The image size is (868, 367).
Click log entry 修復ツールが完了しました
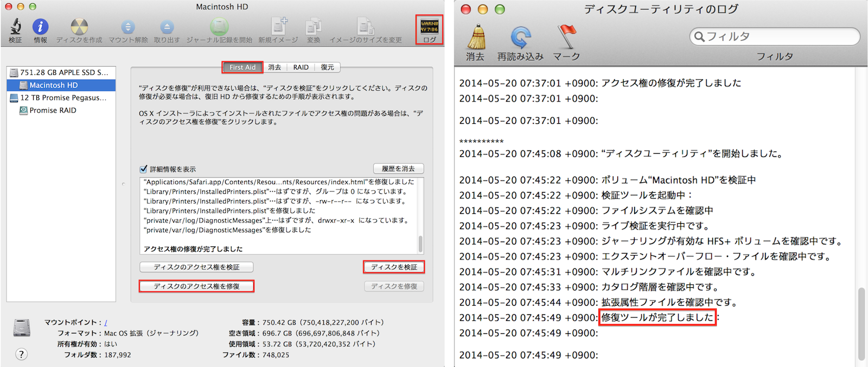[658, 318]
